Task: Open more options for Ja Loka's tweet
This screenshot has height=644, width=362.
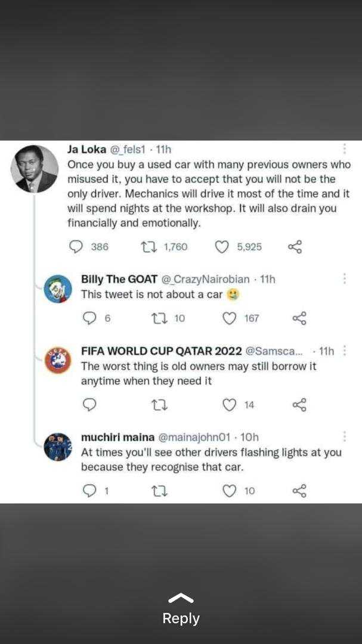Action: pyautogui.click(x=344, y=148)
